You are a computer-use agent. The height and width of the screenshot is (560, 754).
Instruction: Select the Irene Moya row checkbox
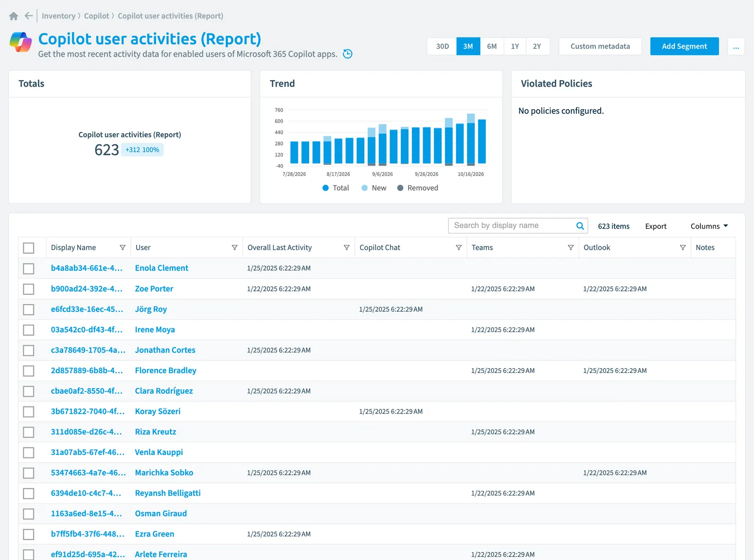[x=29, y=330]
